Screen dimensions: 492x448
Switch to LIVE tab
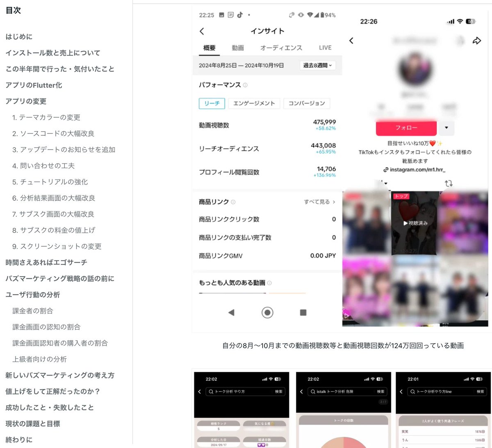point(325,48)
